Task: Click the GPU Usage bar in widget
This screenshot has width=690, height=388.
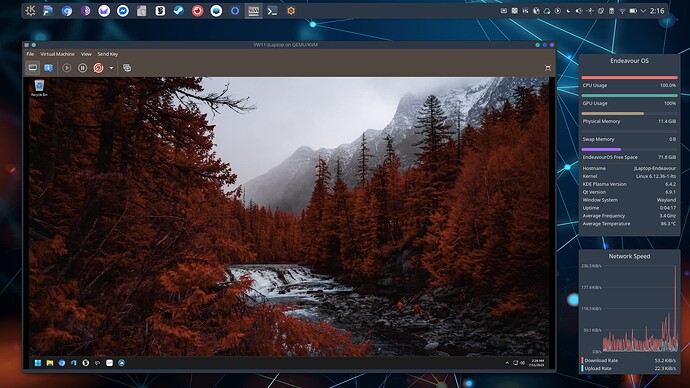Action: pos(629,95)
